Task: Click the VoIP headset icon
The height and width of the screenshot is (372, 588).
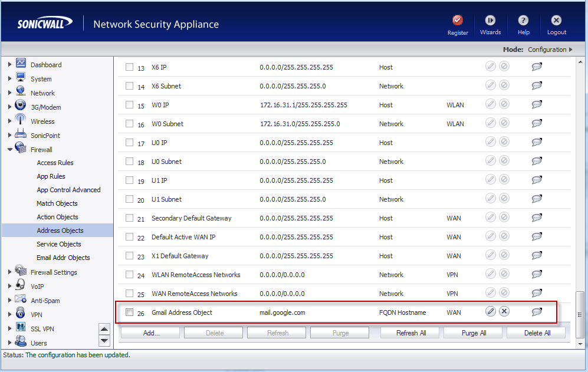Action: pos(20,285)
